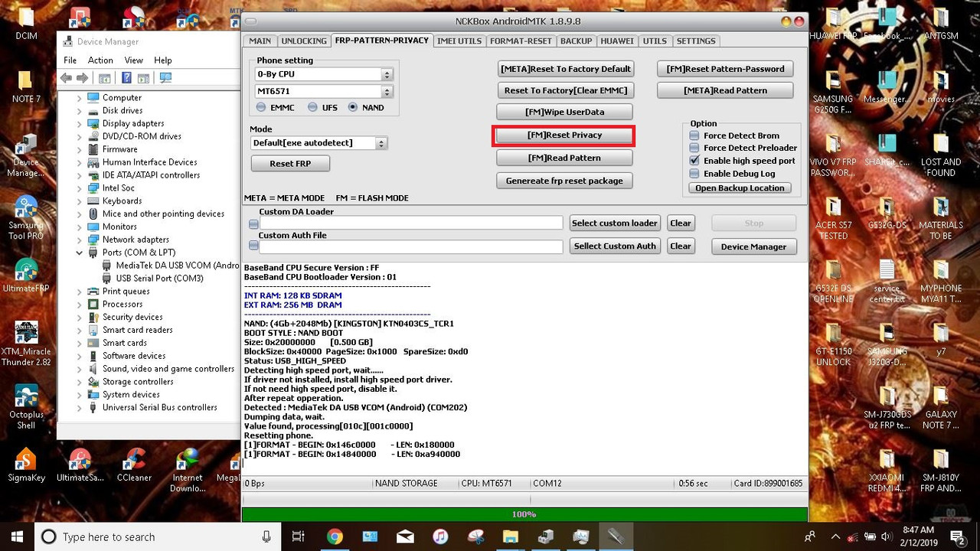This screenshot has width=980, height=551.
Task: Select the NAND radio button
Action: click(x=353, y=108)
